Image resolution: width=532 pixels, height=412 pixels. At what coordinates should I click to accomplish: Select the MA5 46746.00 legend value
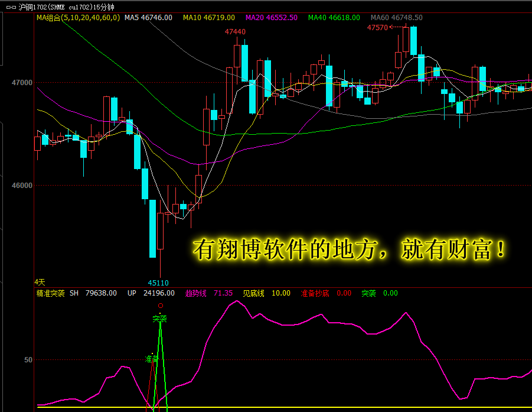pyautogui.click(x=148, y=18)
